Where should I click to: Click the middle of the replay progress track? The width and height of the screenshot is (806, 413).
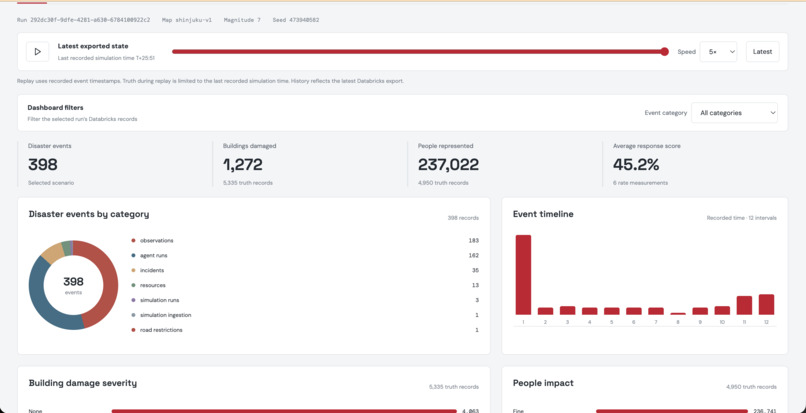418,51
